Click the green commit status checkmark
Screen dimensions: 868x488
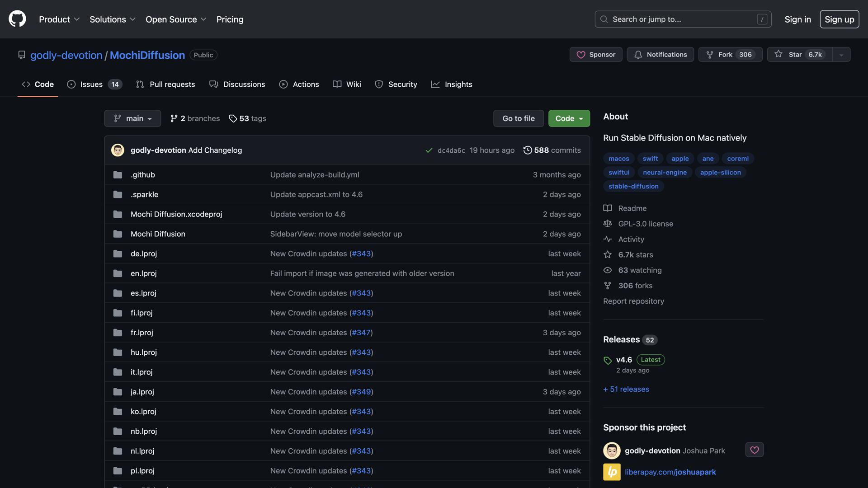pyautogui.click(x=429, y=150)
